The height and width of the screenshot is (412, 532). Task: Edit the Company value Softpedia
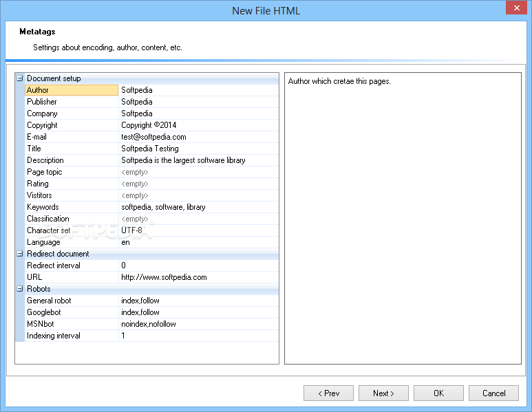pyautogui.click(x=198, y=113)
